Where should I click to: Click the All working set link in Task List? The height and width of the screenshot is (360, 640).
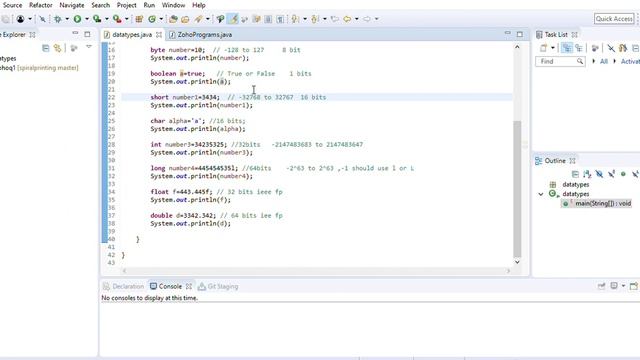(x=604, y=61)
